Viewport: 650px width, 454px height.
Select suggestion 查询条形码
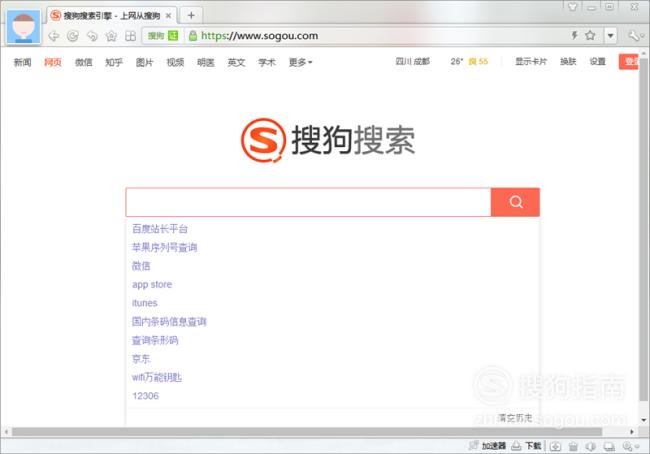[x=155, y=340]
